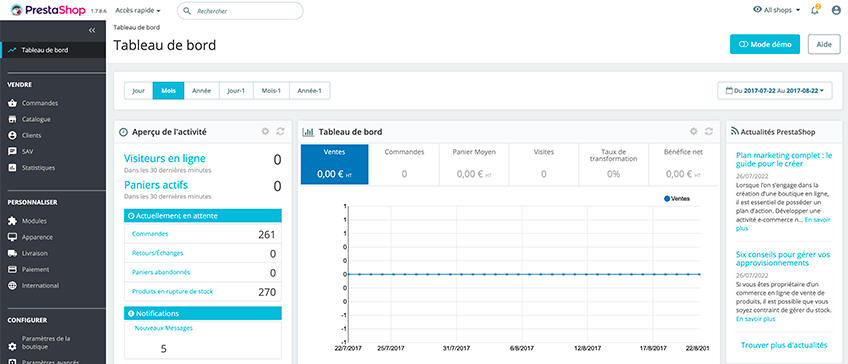Open the All shops selector

(x=776, y=10)
